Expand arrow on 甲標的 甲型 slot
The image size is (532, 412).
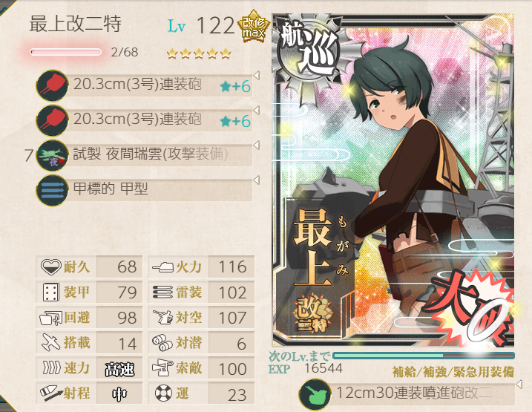[257, 180]
